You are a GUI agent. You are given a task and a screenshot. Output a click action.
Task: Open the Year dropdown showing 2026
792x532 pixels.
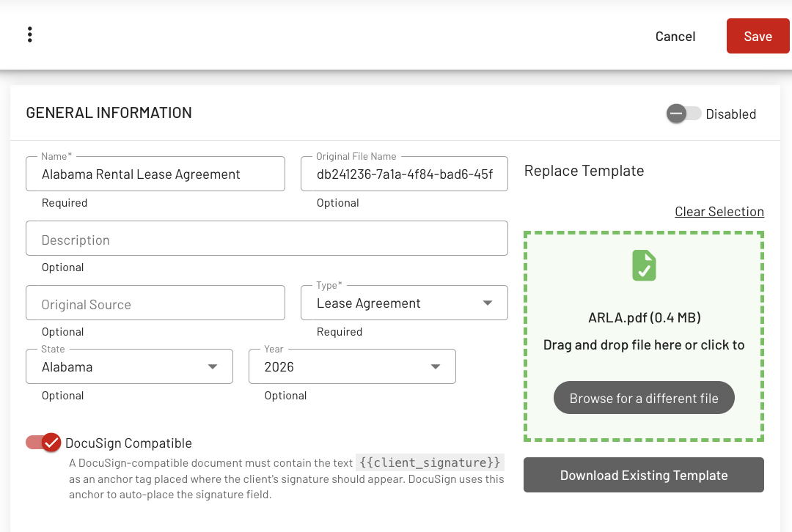point(352,366)
